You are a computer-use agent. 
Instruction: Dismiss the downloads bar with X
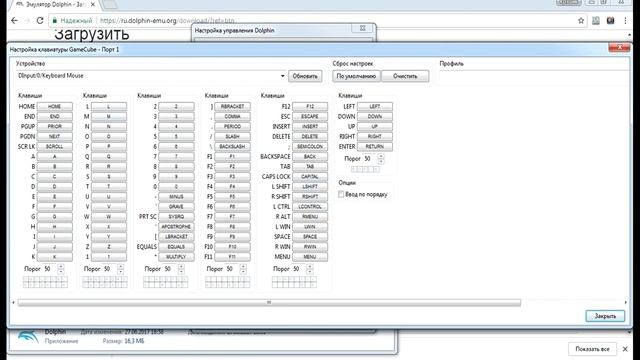coord(625,349)
